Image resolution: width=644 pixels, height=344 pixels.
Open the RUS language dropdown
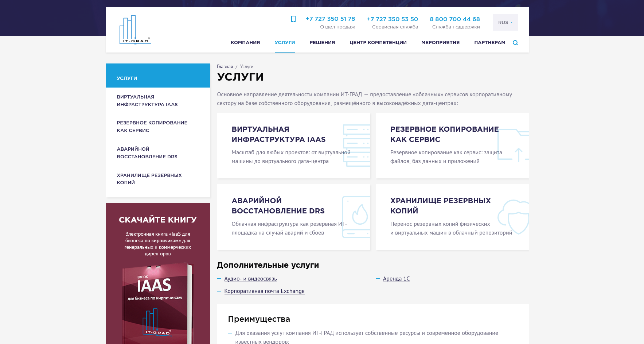[x=505, y=22]
